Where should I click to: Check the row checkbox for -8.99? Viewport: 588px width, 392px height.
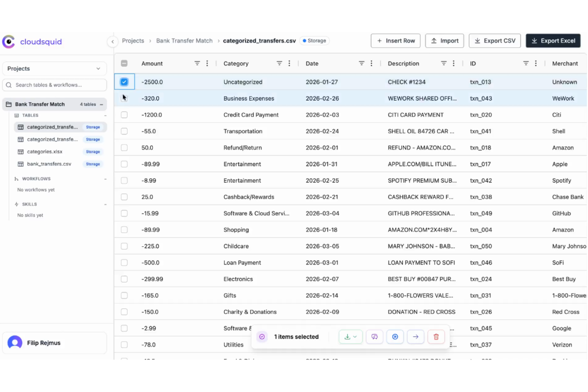tap(124, 180)
